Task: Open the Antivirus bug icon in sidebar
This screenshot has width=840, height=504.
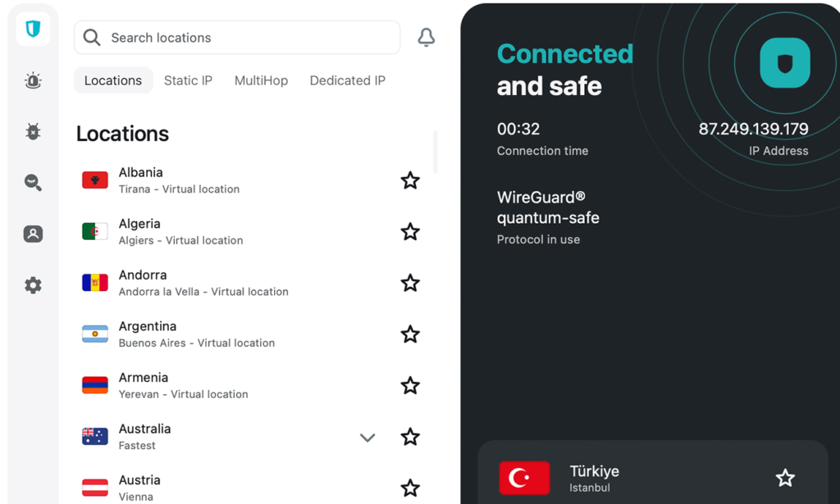Action: tap(33, 131)
